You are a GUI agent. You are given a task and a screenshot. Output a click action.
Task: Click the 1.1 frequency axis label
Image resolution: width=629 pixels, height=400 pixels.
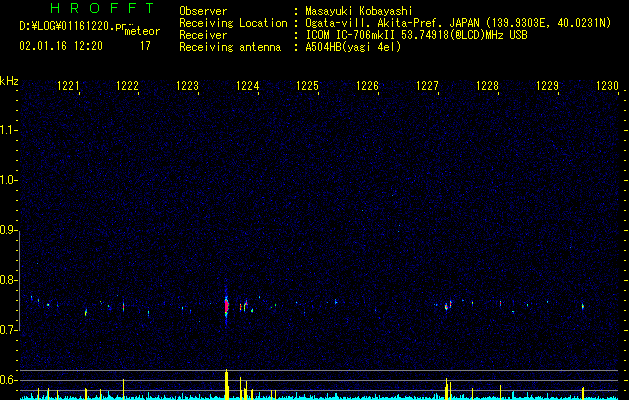(8, 130)
